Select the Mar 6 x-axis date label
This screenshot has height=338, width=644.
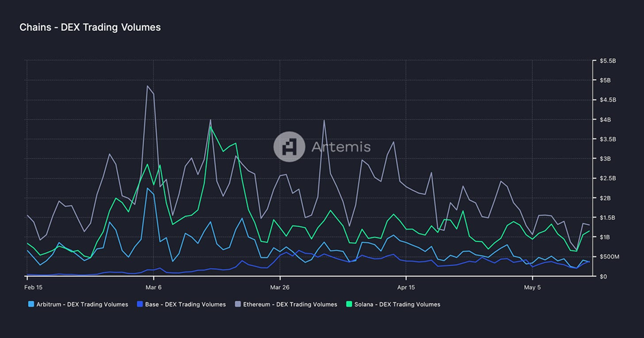tap(153, 287)
